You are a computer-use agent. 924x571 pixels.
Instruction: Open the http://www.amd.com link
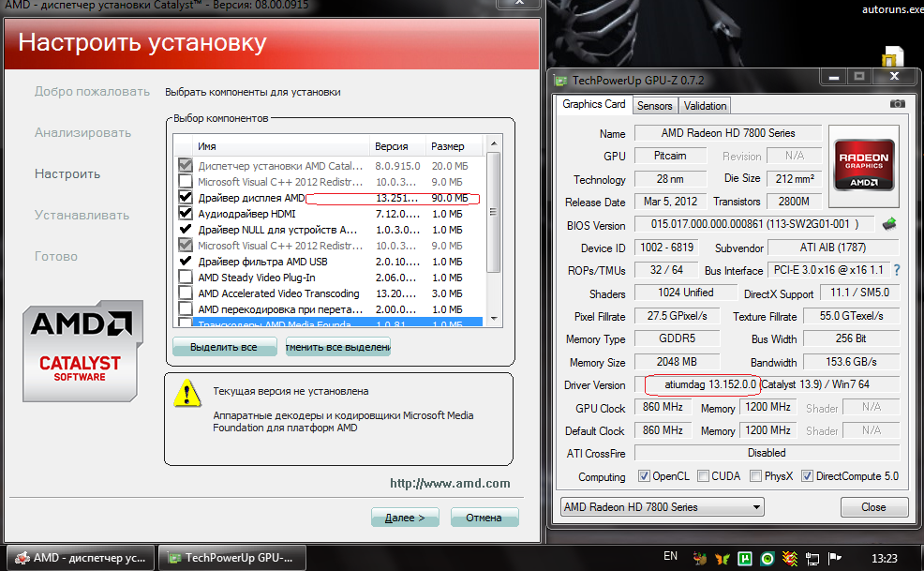(450, 483)
